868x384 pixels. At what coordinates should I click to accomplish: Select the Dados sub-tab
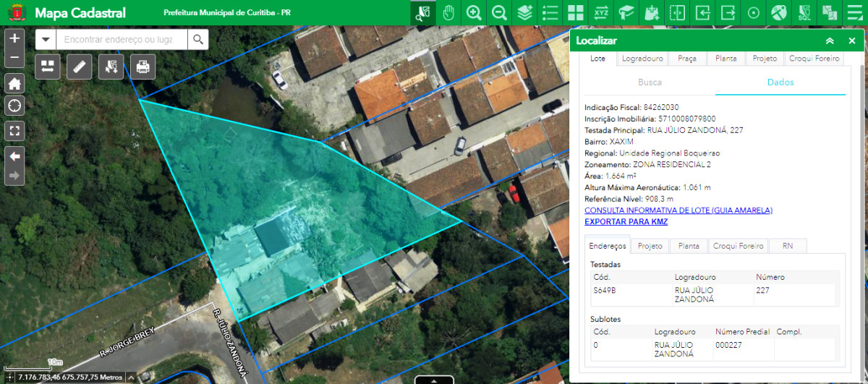[x=780, y=82]
